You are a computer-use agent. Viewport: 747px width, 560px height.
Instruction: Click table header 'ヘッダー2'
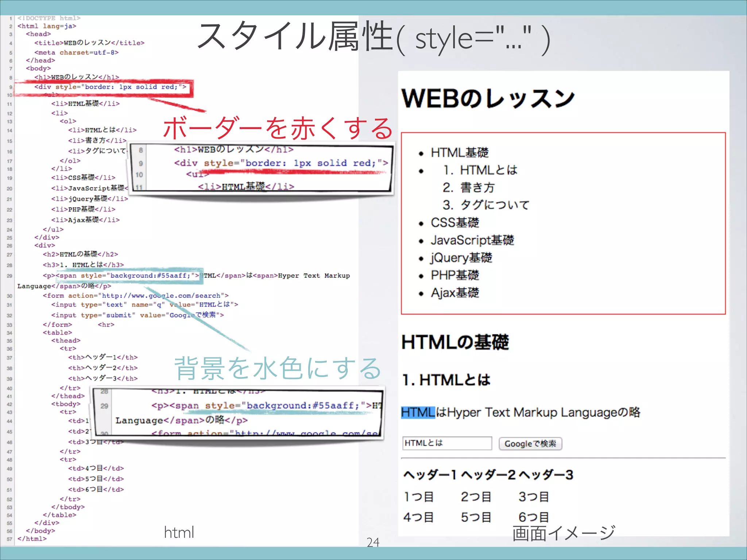[488, 475]
